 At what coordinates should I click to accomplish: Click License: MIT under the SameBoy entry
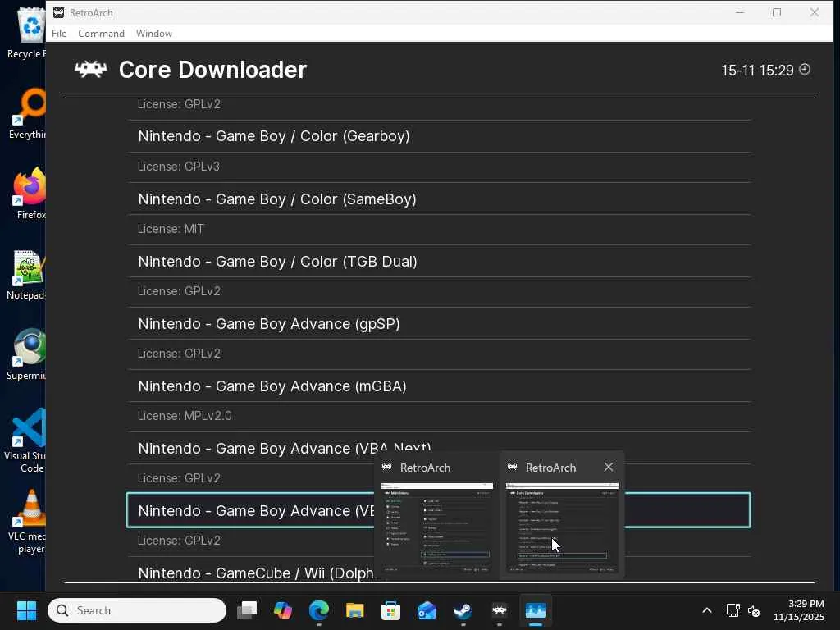(x=171, y=229)
